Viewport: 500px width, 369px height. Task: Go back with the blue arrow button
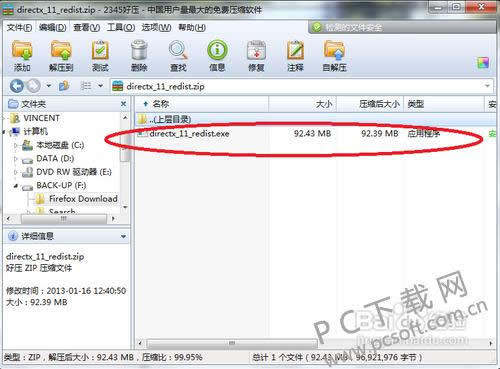tap(17, 86)
